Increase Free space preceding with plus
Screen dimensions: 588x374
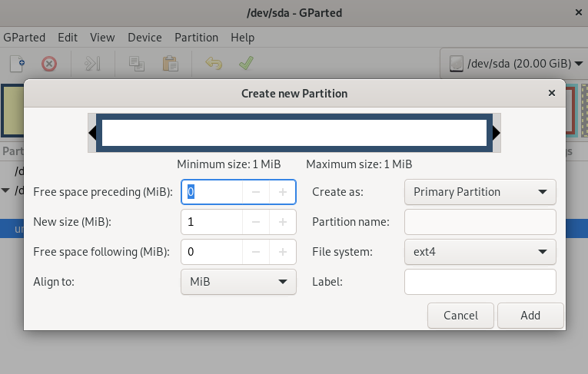tap(283, 192)
